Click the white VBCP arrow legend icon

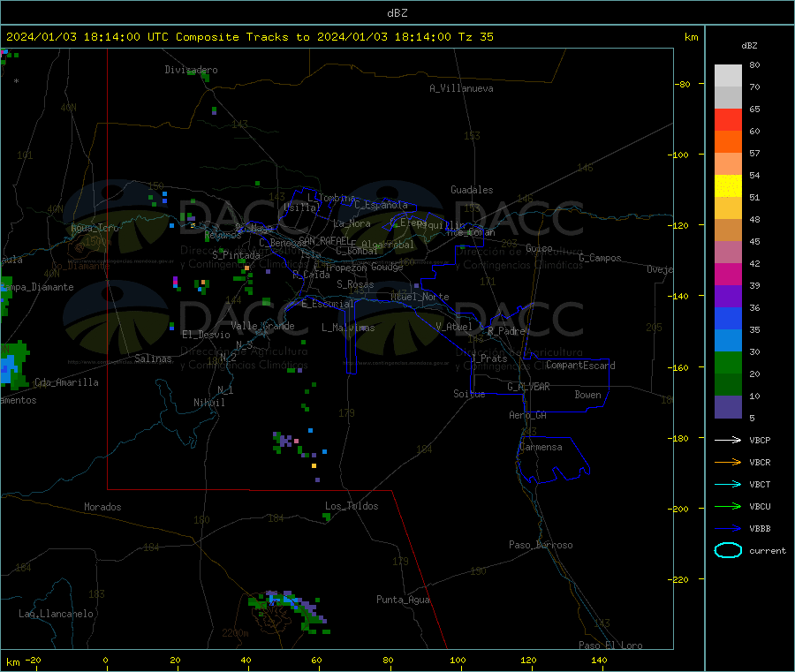(728, 440)
